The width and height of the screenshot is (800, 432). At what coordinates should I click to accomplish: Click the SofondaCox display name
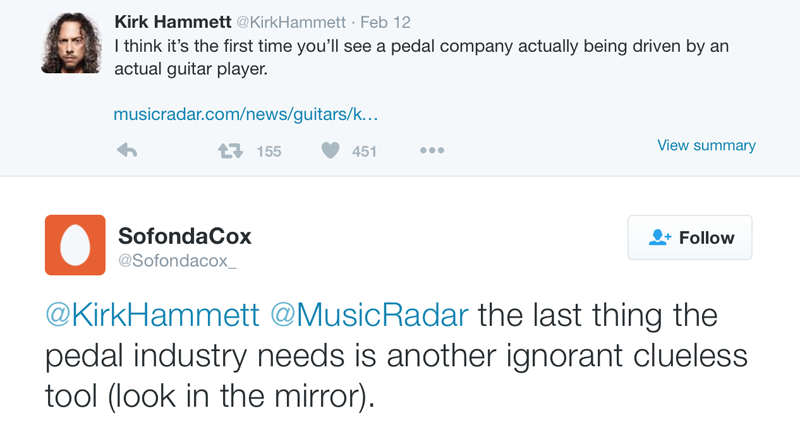185,237
